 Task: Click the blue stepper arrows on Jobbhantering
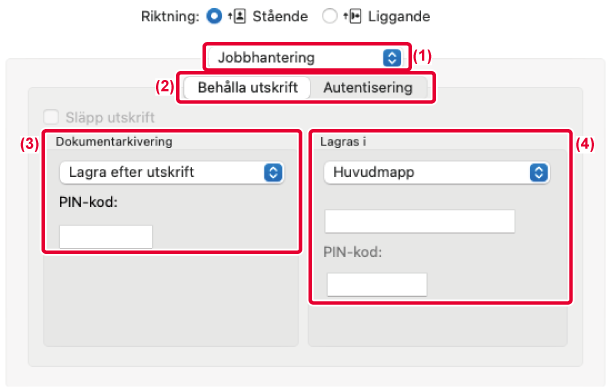point(392,58)
